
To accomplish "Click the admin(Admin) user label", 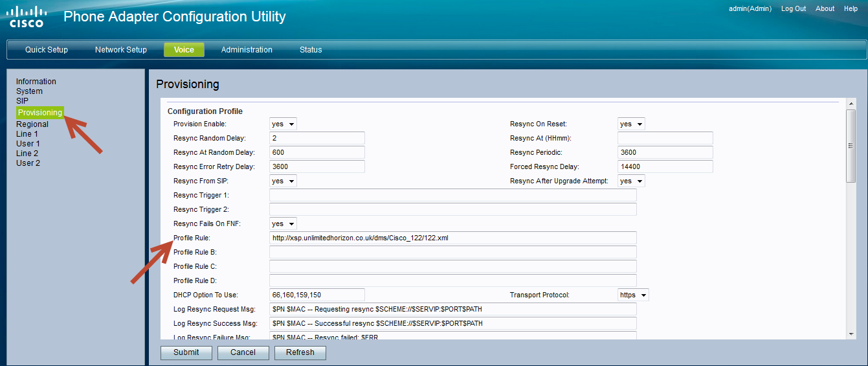I will pyautogui.click(x=750, y=9).
